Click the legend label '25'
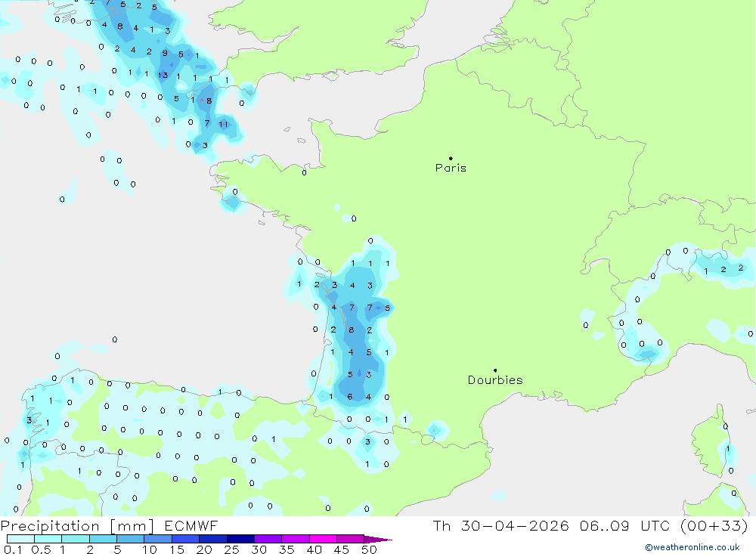 231,549
